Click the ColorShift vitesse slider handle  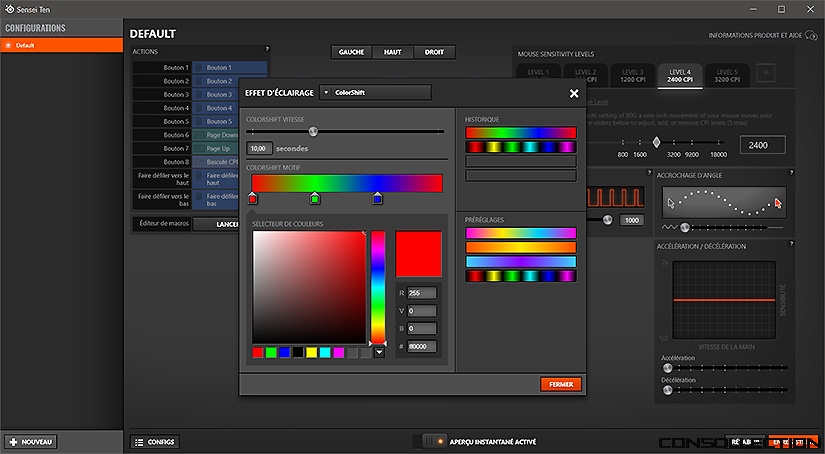coord(313,132)
